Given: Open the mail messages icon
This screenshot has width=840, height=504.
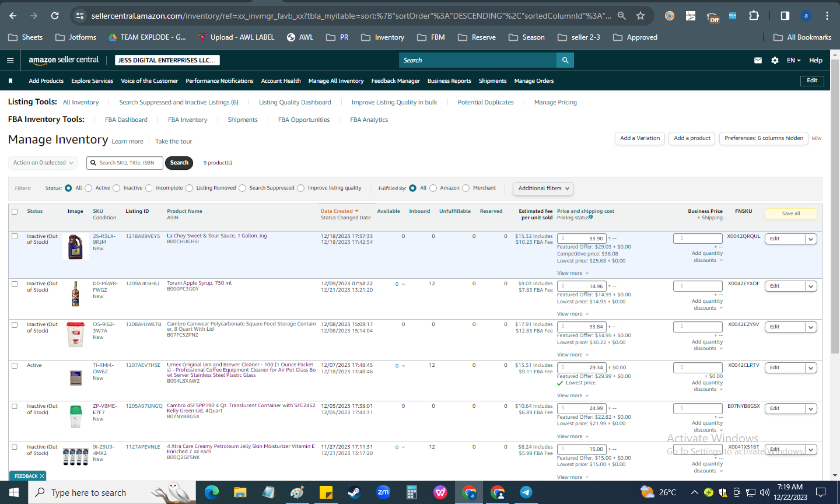Looking at the screenshot, I should click(x=758, y=60).
